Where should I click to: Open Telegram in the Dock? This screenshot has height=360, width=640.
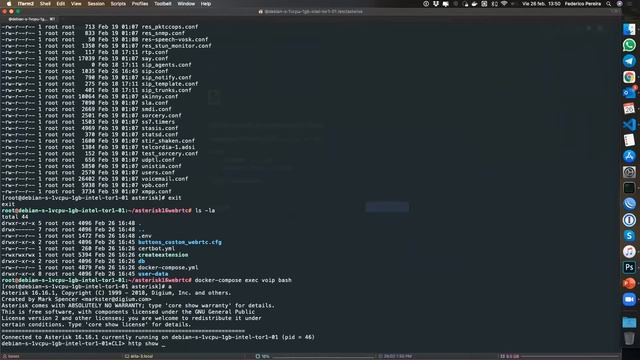pyautogui.click(x=629, y=61)
